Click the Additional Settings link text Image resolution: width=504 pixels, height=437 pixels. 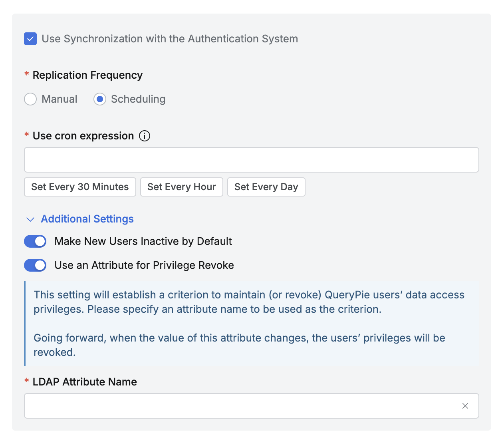(87, 219)
